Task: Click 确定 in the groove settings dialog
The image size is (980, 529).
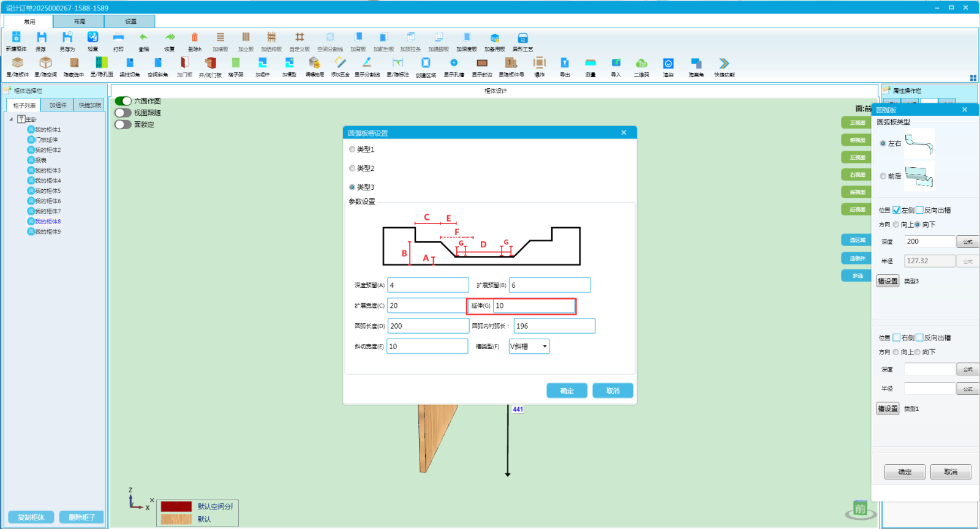Action: tap(567, 391)
